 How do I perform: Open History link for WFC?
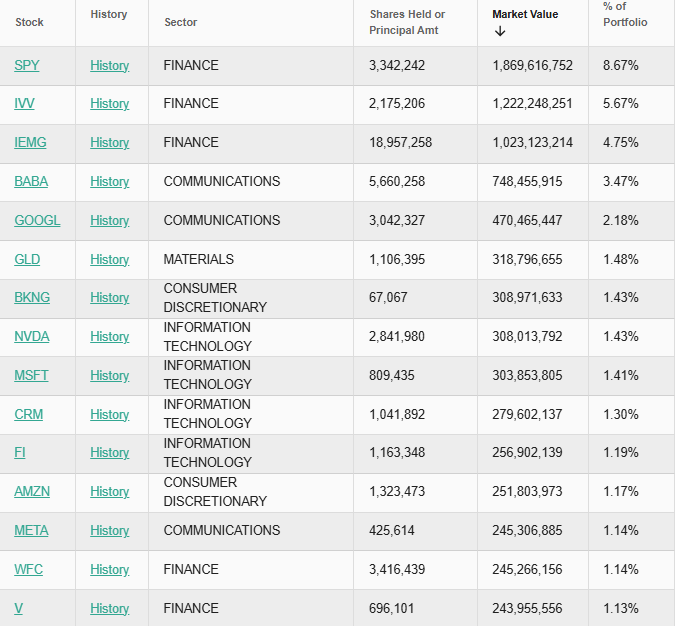coord(109,570)
